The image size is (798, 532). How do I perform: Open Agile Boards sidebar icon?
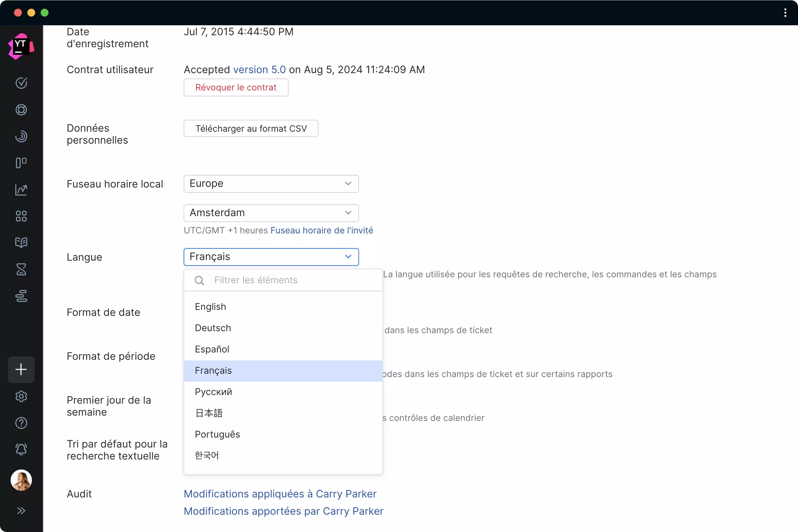(21, 163)
